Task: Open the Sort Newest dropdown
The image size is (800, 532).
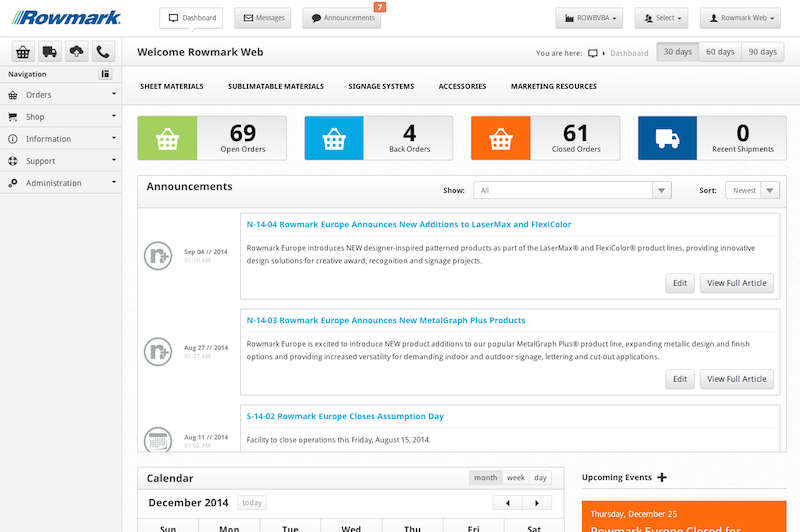Action: [753, 190]
